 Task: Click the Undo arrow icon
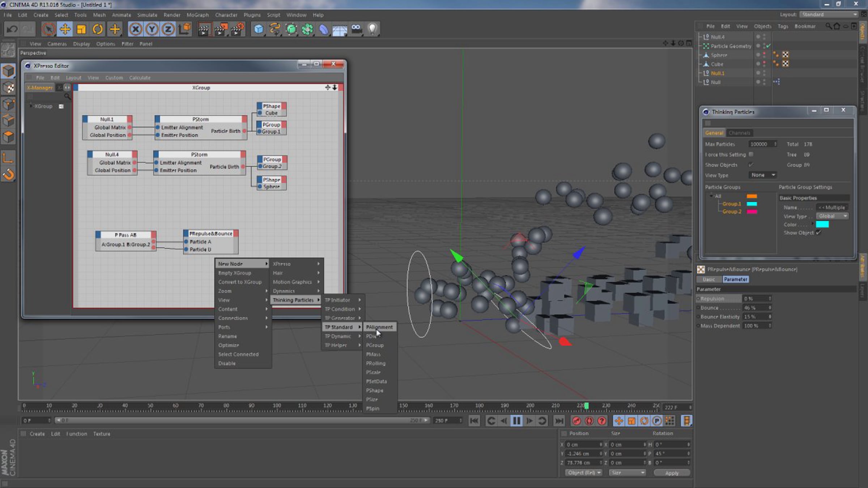[12, 29]
